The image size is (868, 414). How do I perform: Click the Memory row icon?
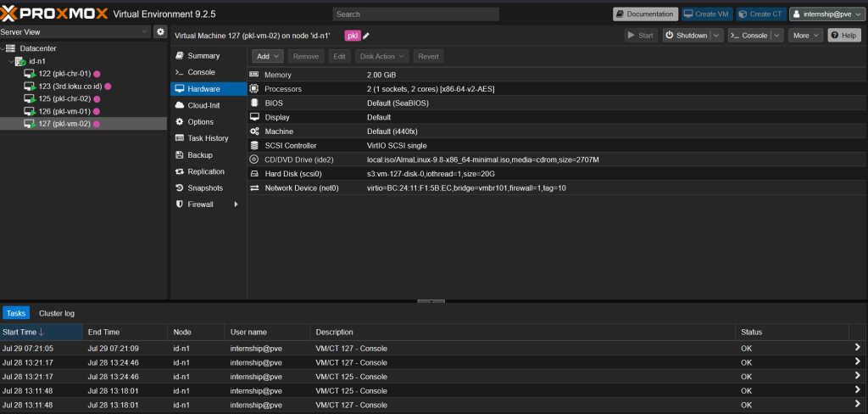[254, 75]
